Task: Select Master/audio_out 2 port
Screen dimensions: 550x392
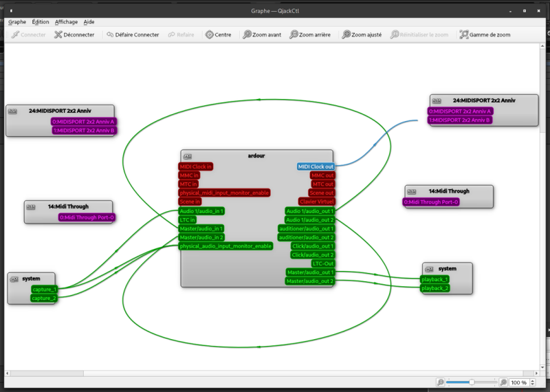Action: (x=310, y=281)
